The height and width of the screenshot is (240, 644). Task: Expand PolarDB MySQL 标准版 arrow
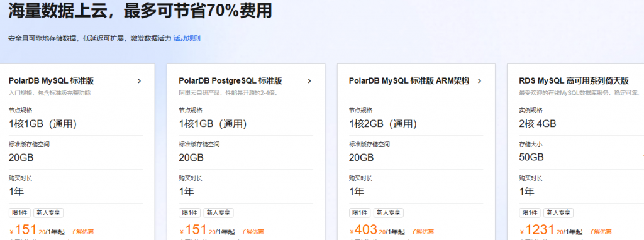pos(139,81)
